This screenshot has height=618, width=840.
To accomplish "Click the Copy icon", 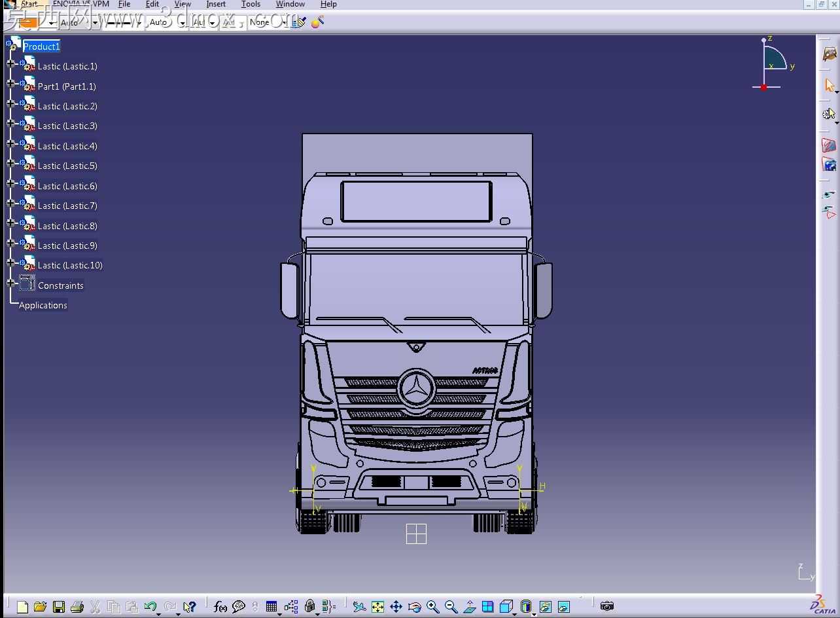I will (113, 607).
